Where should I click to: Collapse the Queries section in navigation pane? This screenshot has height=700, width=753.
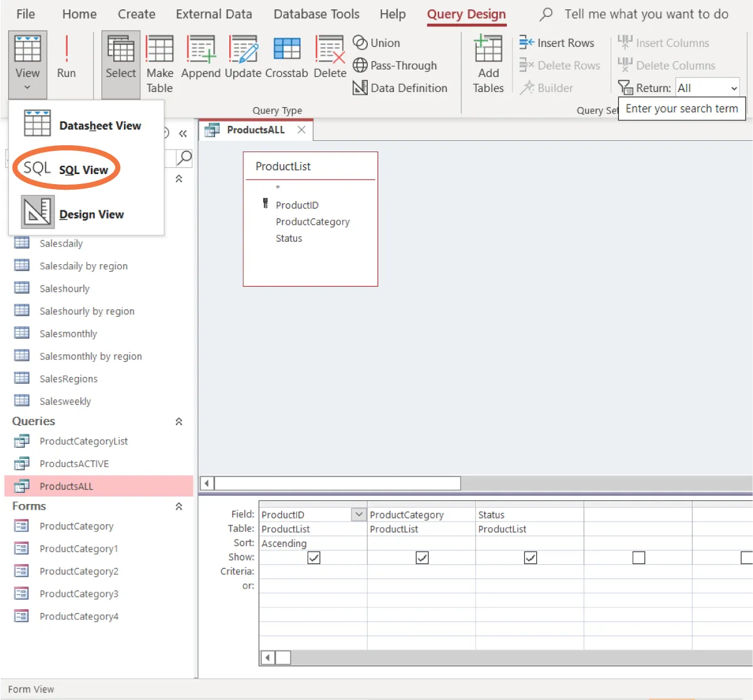click(x=179, y=421)
